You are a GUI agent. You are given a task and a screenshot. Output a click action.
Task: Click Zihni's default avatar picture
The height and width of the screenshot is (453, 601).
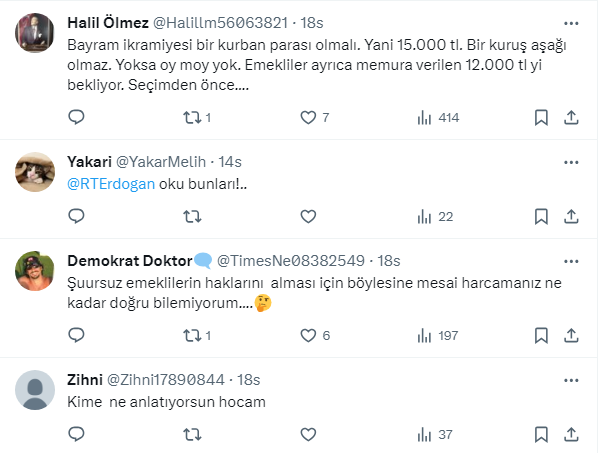coord(36,389)
